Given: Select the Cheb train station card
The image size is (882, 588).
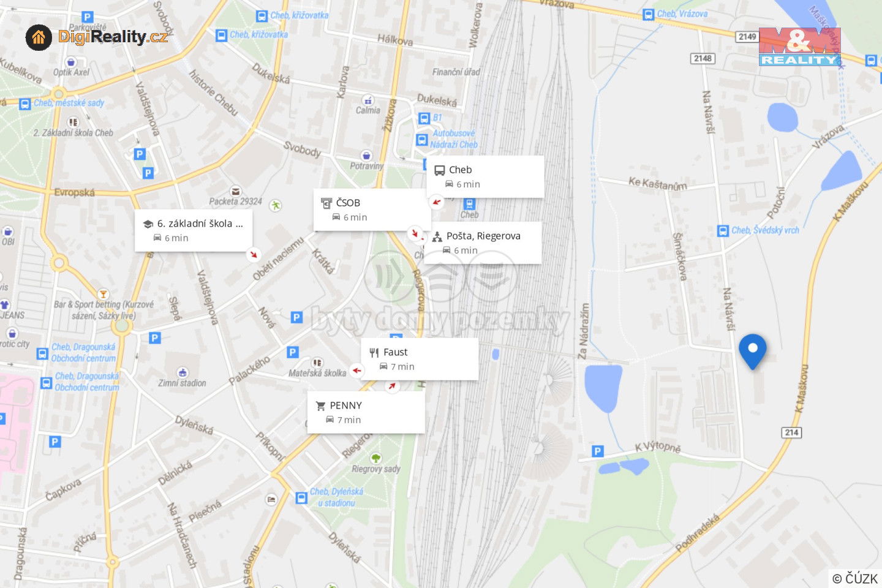Looking at the screenshot, I should point(485,176).
